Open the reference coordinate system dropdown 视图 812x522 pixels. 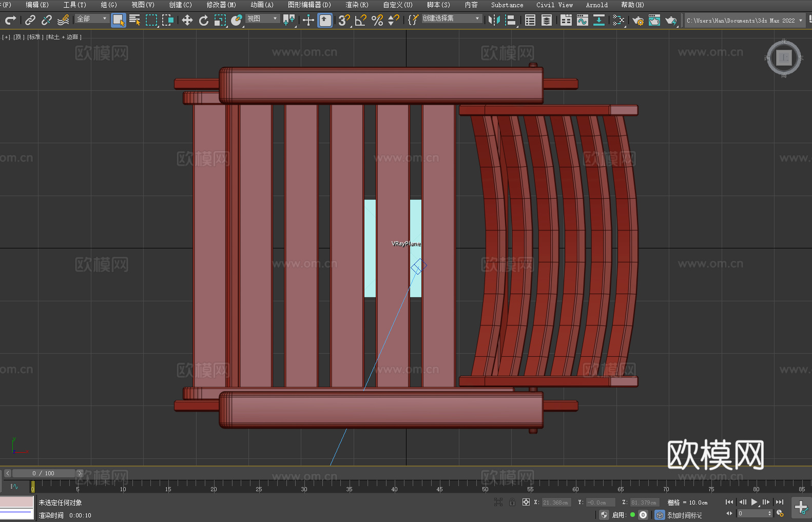click(x=262, y=18)
